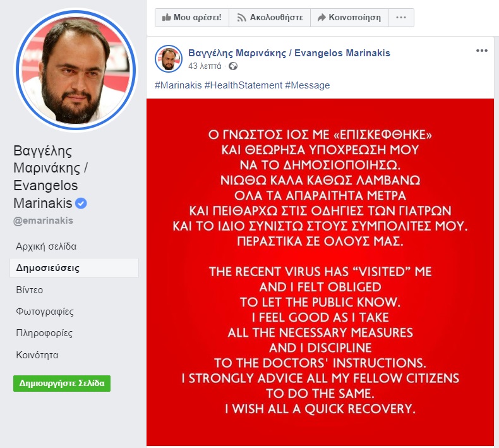Viewport: 499px width, 448px height.
Task: Click the public globe privacy icon
Action: [x=233, y=66]
